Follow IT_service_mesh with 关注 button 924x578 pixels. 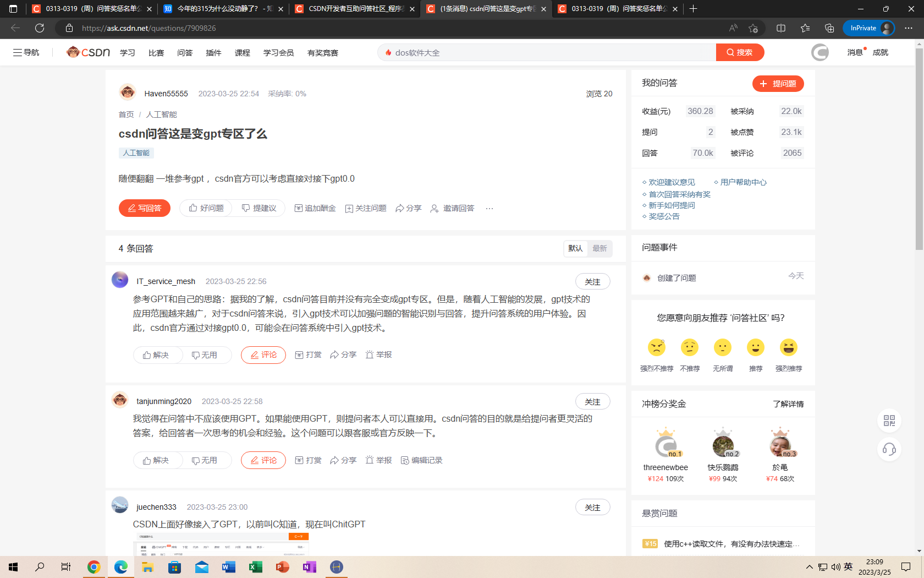click(592, 282)
